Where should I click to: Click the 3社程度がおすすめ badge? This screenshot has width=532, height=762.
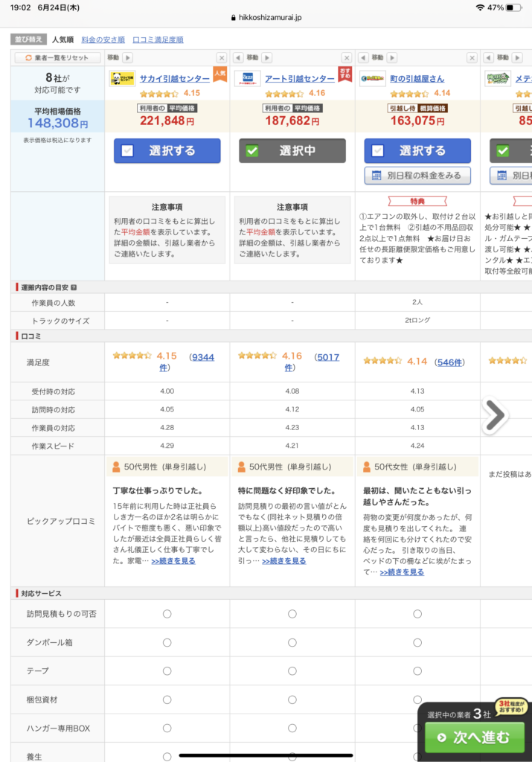click(x=511, y=707)
